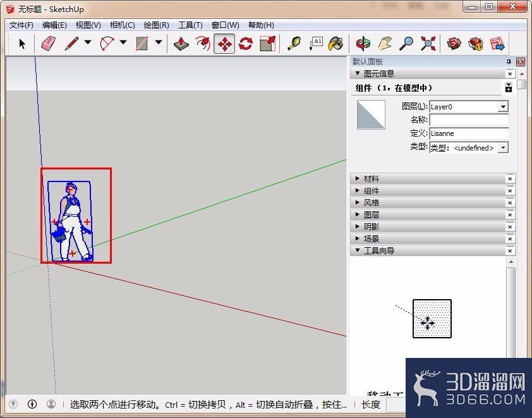Select the Line pencil tool
This screenshot has height=418, width=532.
point(71,44)
